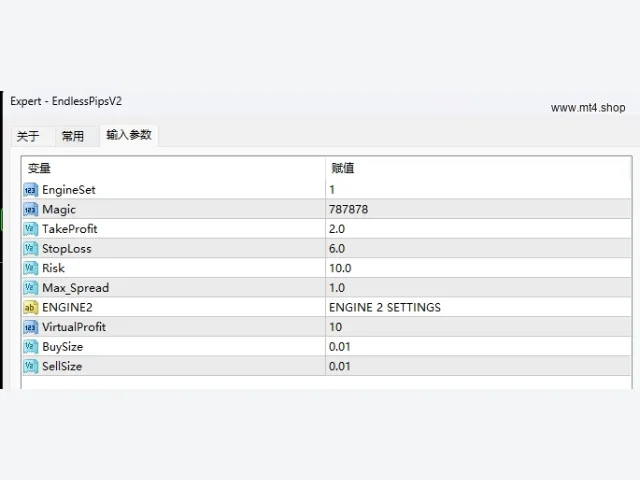Click the StopLoss variable icon
Image resolution: width=640 pixels, height=480 pixels.
point(31,249)
